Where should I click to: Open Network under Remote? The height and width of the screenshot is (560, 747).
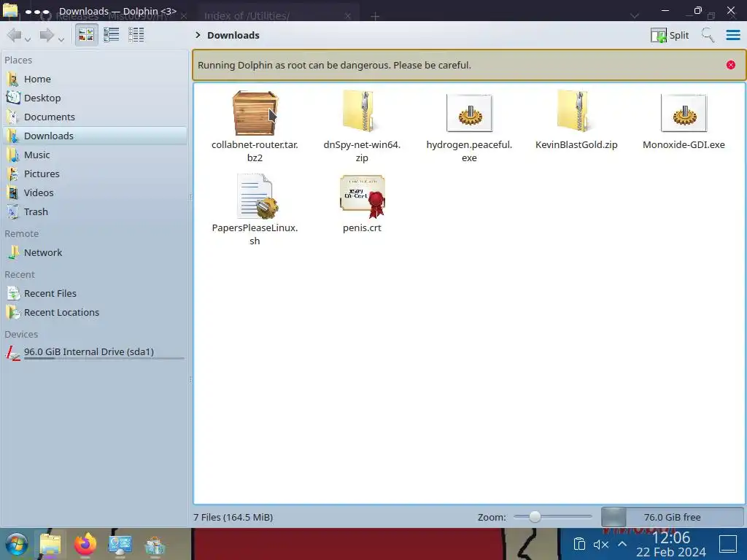click(95, 253)
